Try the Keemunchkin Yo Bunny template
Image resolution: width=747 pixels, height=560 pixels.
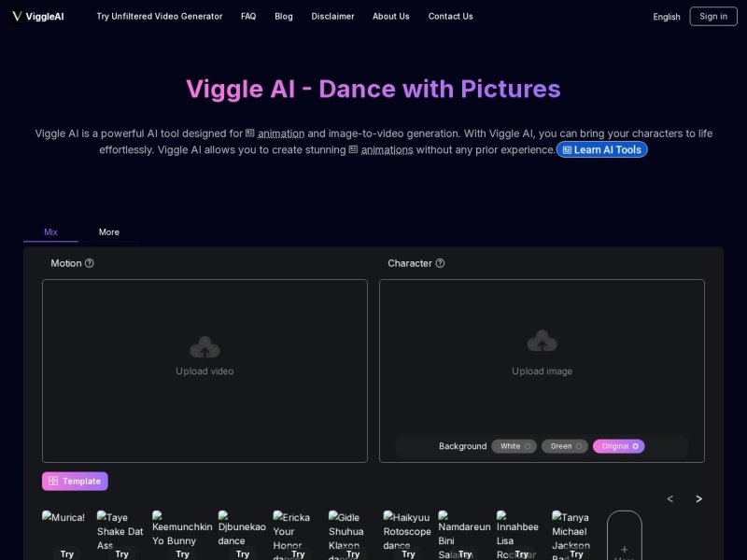(x=182, y=553)
